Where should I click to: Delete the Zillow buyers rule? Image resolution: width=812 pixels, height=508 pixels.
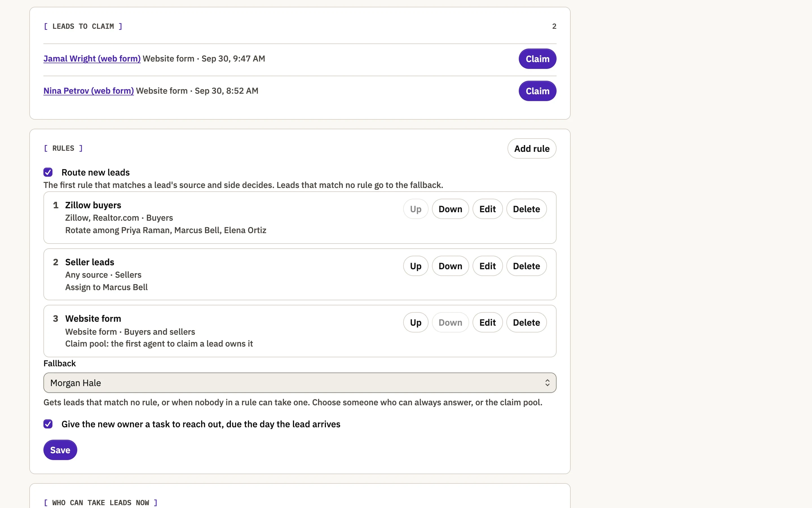(526, 209)
